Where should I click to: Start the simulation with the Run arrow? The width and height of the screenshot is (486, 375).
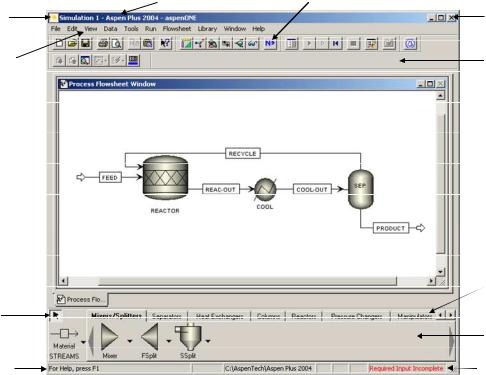(309, 44)
